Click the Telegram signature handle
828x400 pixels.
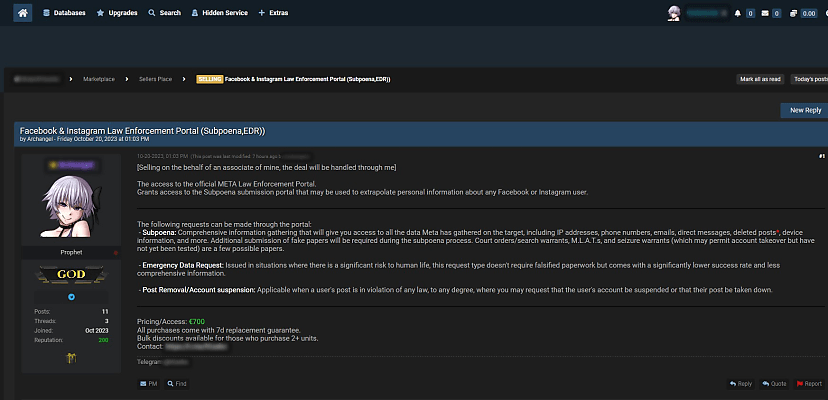coord(175,363)
